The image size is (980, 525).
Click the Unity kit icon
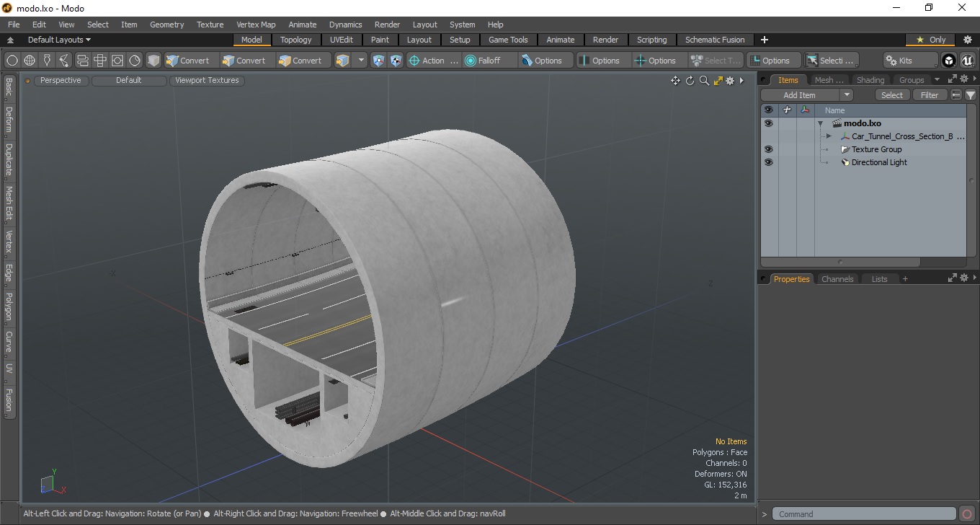[x=949, y=61]
